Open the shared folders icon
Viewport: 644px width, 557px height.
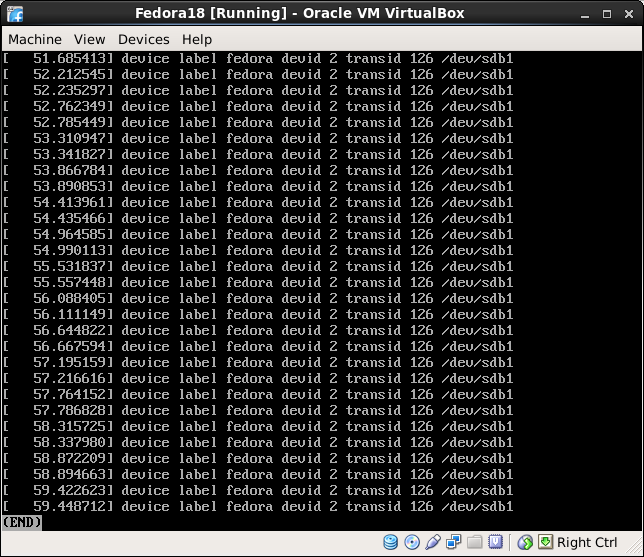pos(474,542)
